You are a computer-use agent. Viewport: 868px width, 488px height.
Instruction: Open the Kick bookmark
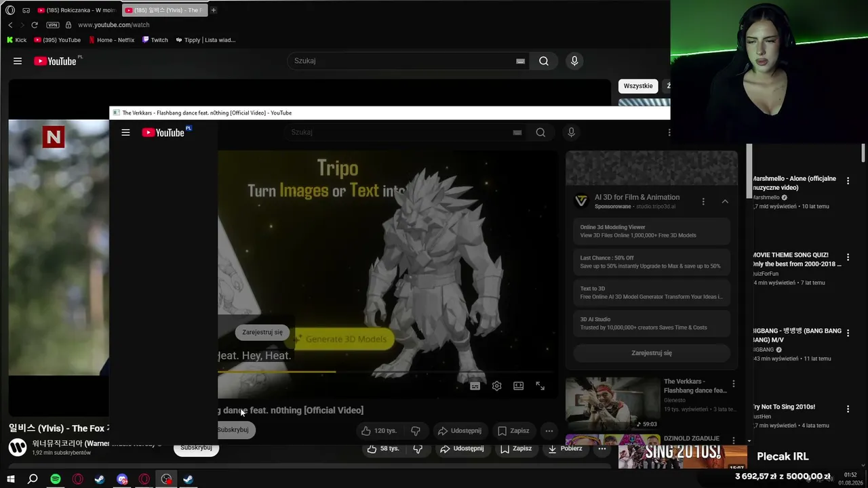(17, 40)
